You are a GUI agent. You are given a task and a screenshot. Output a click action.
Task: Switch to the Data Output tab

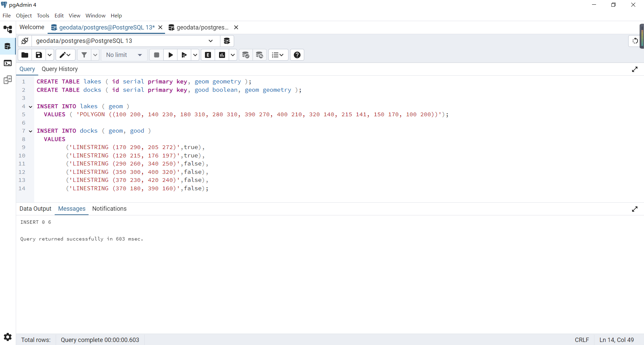click(x=36, y=209)
